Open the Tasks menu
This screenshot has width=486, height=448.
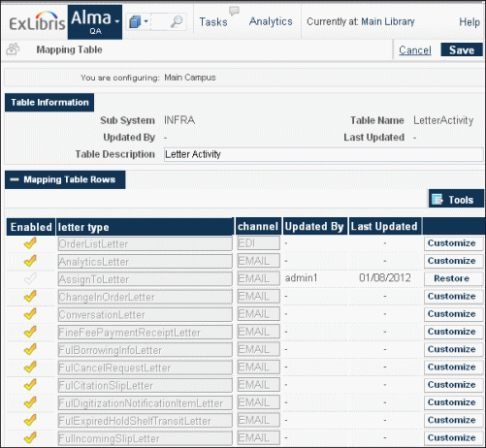point(213,22)
